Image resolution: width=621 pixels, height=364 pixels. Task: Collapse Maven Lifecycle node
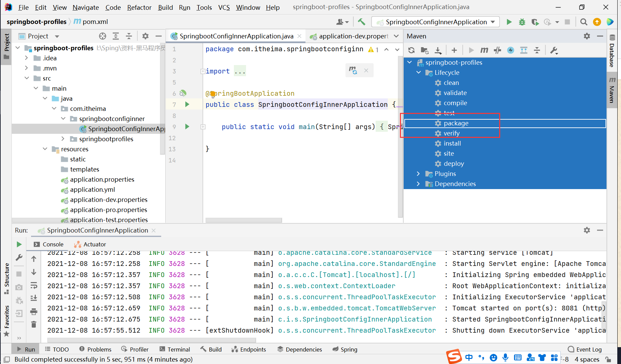(418, 72)
